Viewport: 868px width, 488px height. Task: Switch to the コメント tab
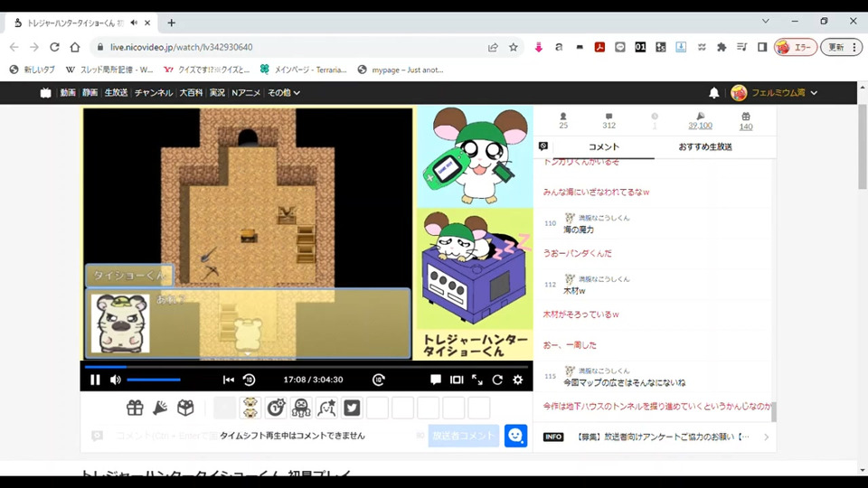tap(603, 146)
